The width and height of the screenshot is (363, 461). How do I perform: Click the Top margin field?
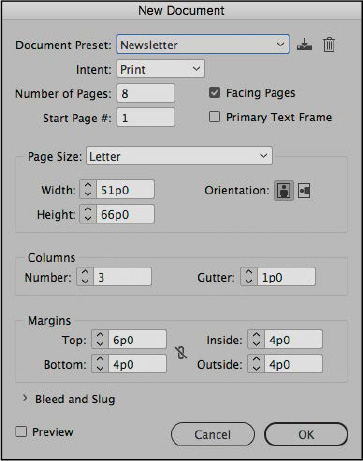pyautogui.click(x=137, y=339)
